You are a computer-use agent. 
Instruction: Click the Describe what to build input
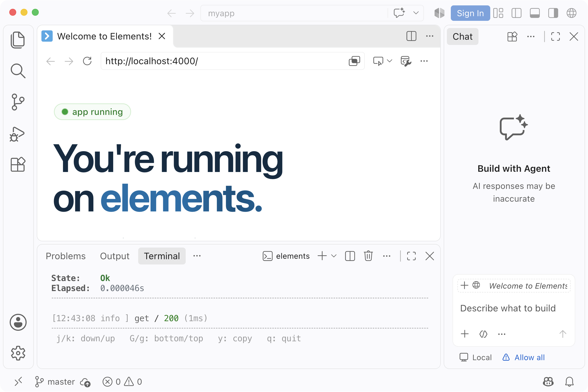click(508, 308)
